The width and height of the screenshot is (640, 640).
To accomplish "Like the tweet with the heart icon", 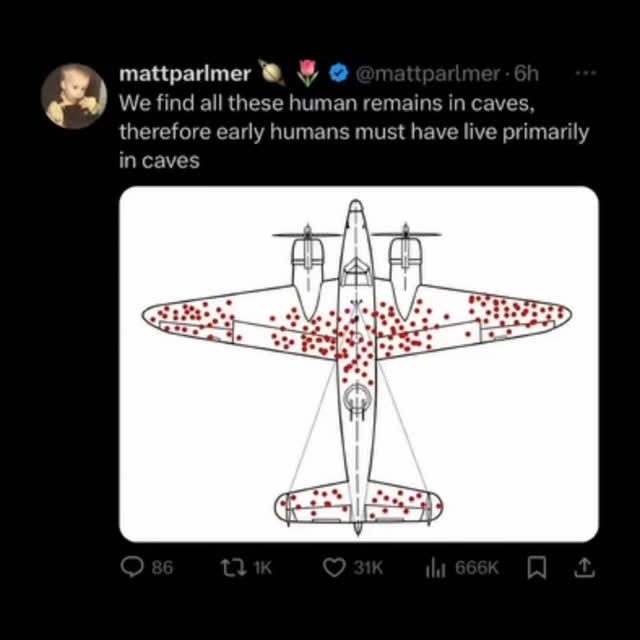I will point(334,568).
